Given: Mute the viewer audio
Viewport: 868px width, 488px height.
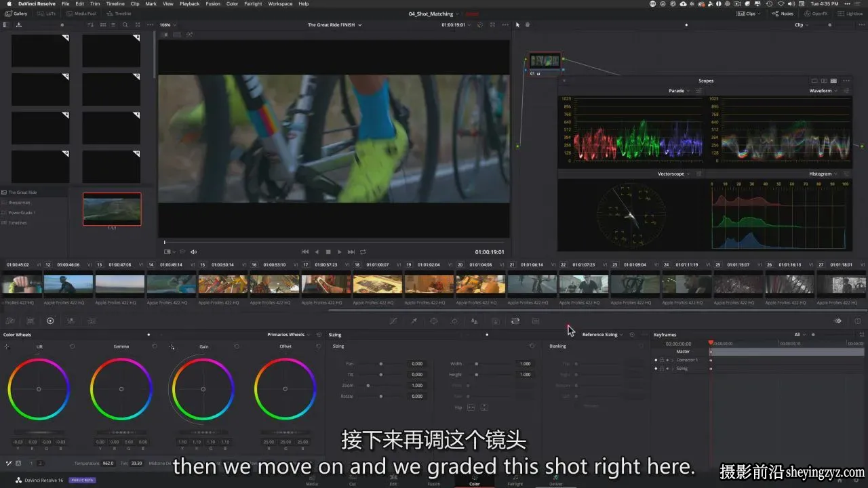Looking at the screenshot, I should [x=193, y=252].
